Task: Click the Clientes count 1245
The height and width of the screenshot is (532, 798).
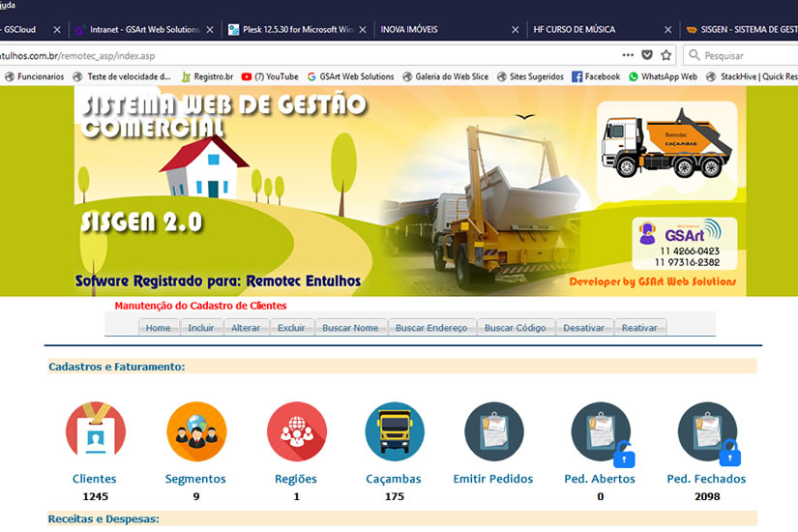Action: [95, 496]
